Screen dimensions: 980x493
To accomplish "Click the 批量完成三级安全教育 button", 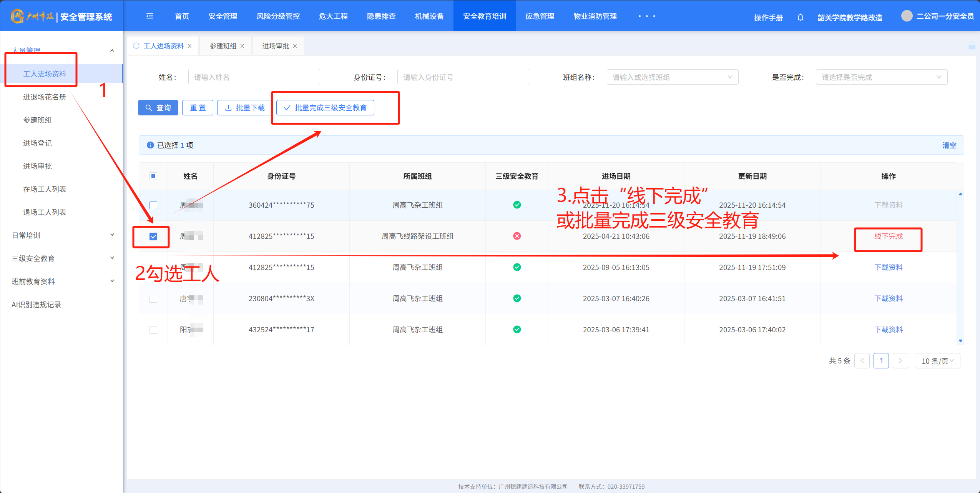I will click(325, 108).
